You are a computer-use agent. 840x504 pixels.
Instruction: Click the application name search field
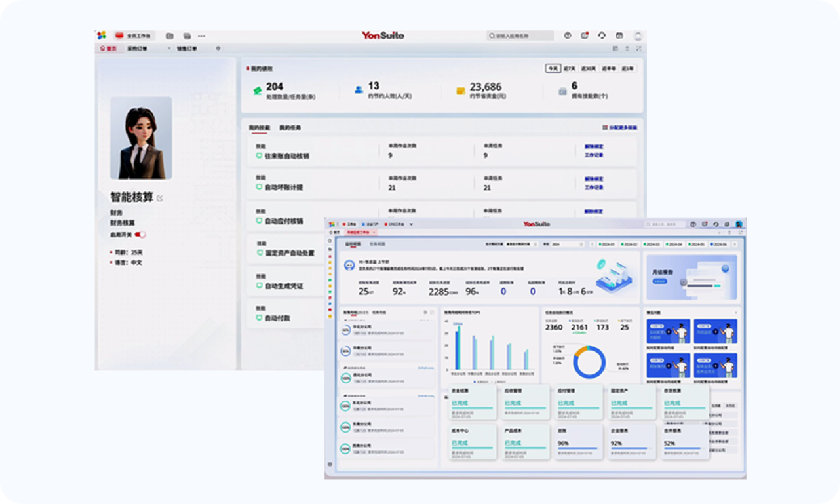[x=520, y=36]
